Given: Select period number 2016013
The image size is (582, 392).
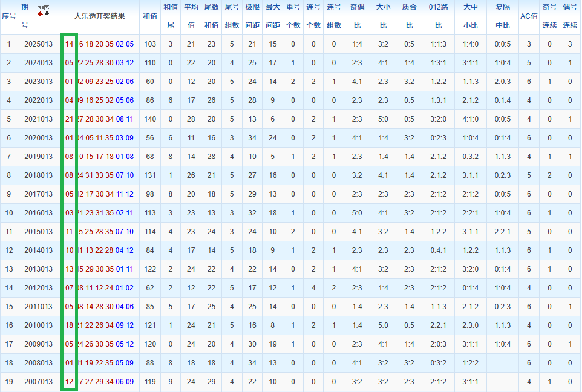Looking at the screenshot, I should (x=39, y=213).
